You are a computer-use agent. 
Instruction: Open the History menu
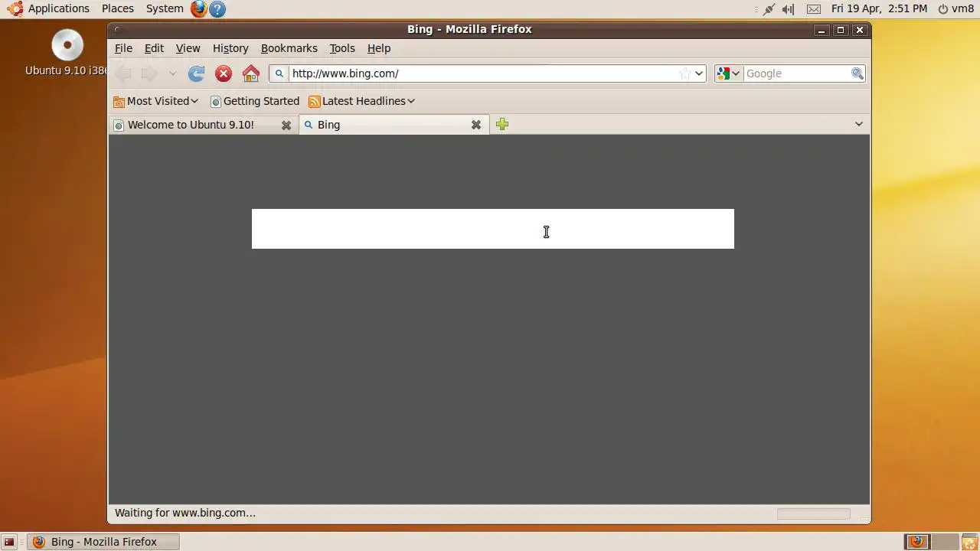point(230,48)
